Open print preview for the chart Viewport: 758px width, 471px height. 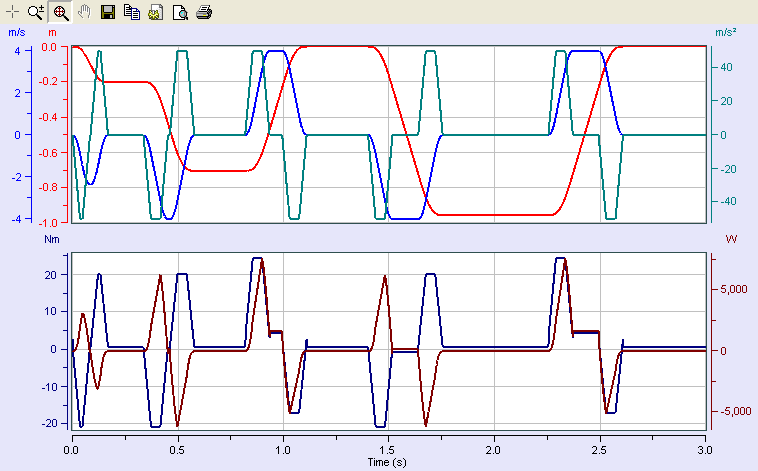(179, 12)
